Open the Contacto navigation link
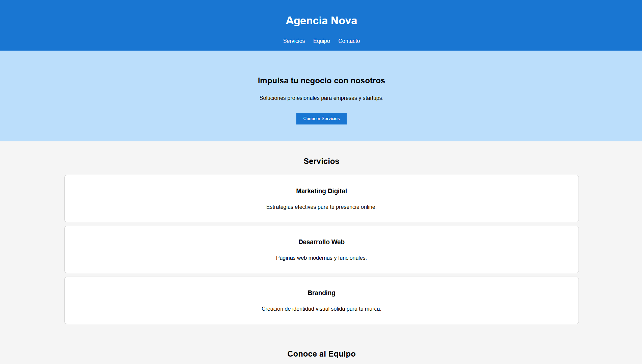642x364 pixels. 349,41
